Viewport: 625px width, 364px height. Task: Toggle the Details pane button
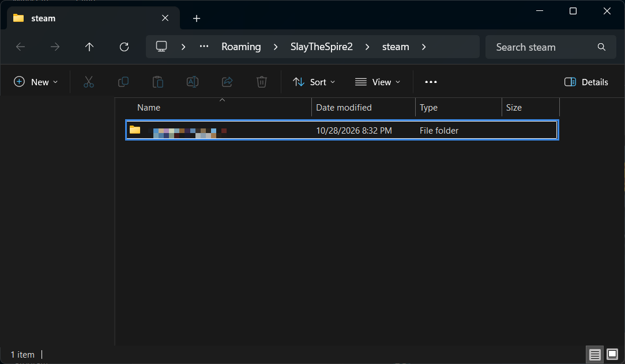tap(586, 82)
